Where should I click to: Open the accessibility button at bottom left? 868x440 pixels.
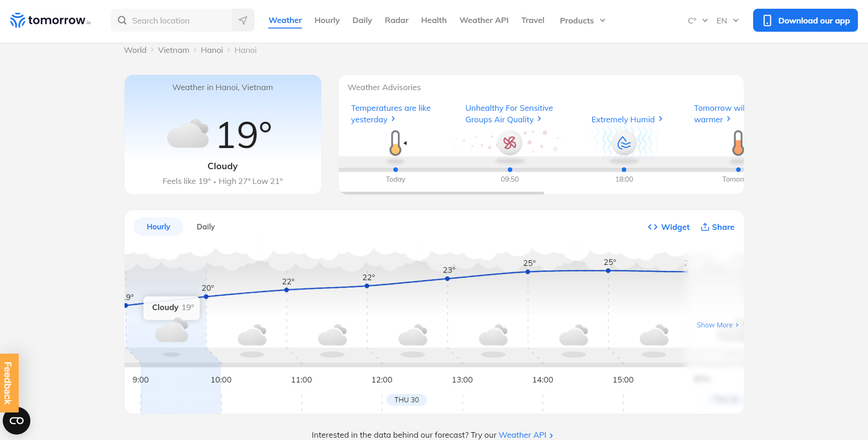(x=17, y=421)
